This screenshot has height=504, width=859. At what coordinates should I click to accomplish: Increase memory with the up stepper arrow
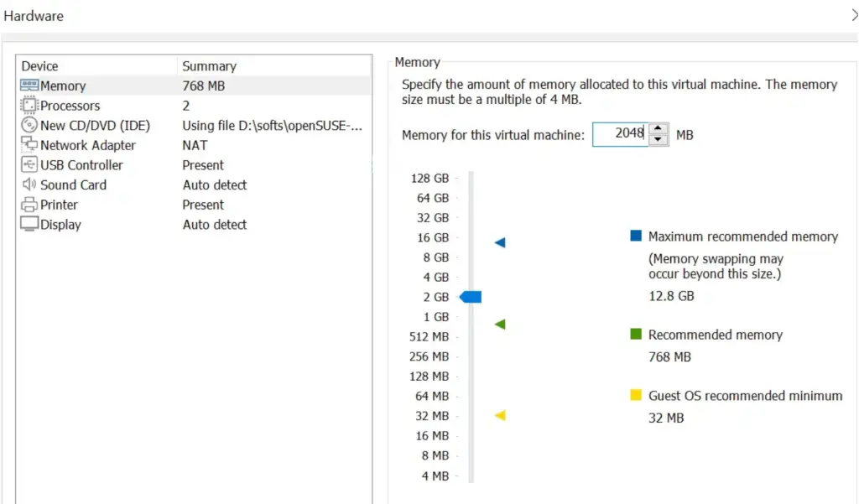click(x=659, y=129)
